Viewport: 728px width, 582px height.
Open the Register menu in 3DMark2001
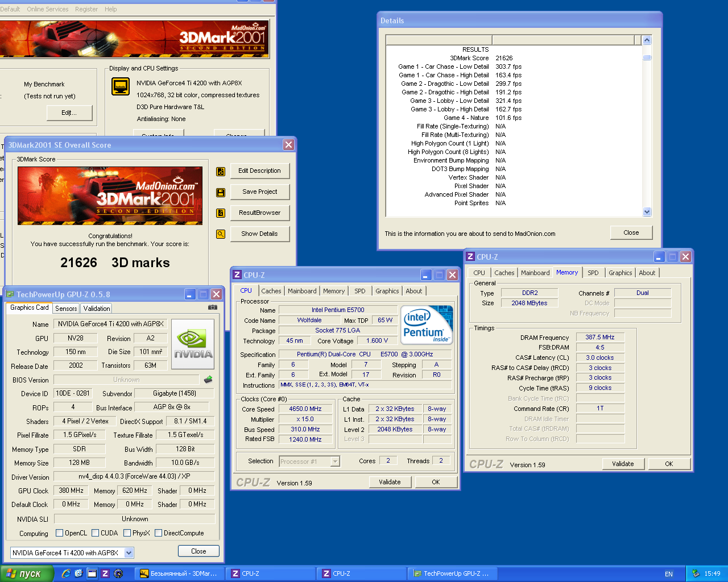tap(86, 9)
